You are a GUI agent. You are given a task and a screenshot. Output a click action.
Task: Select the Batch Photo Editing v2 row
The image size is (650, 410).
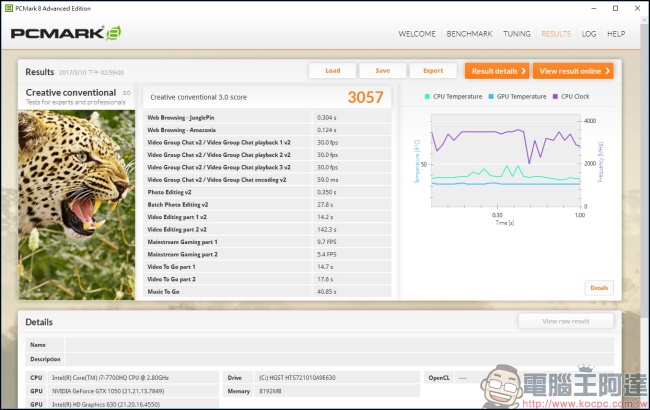[x=267, y=205]
